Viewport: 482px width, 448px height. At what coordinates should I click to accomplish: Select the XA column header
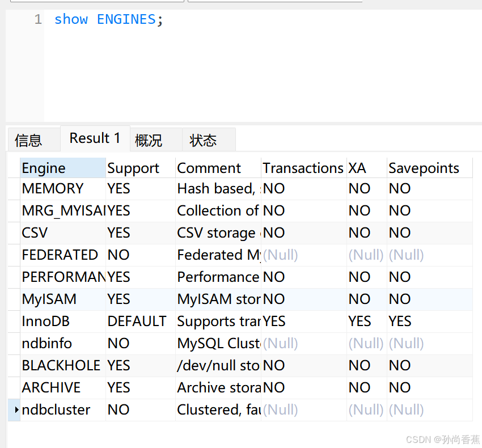(x=367, y=168)
